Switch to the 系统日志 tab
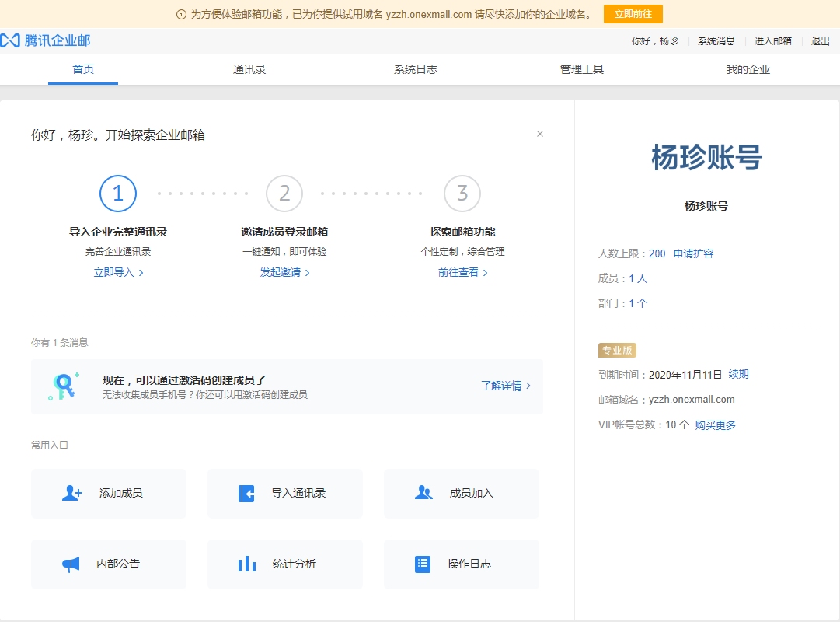840x622 pixels. 415,68
